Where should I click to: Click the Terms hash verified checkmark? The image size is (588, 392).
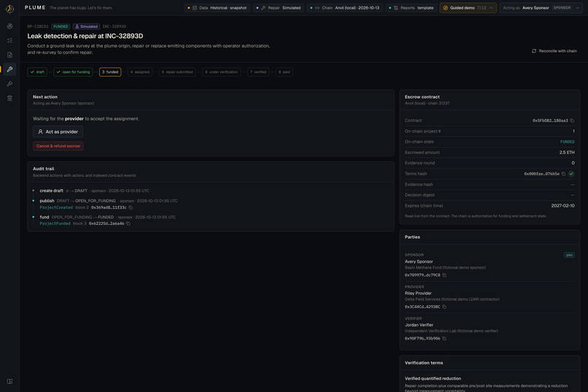[571, 174]
